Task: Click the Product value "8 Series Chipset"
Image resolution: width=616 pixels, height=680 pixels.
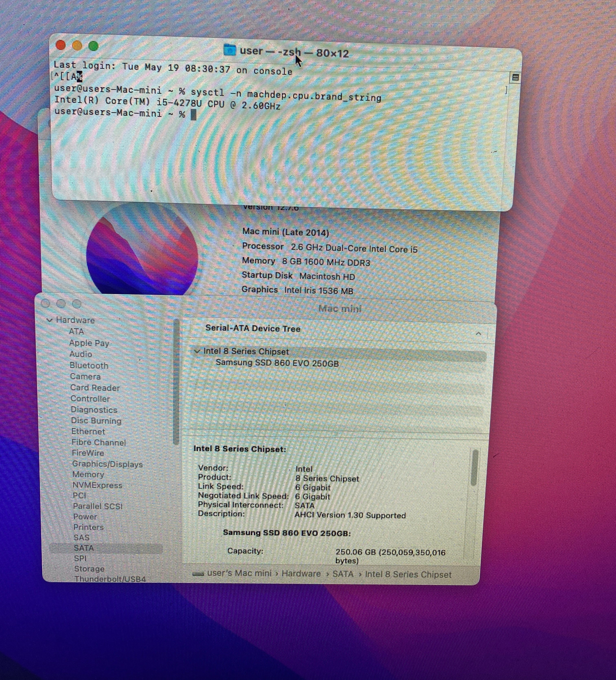Action: [x=327, y=478]
